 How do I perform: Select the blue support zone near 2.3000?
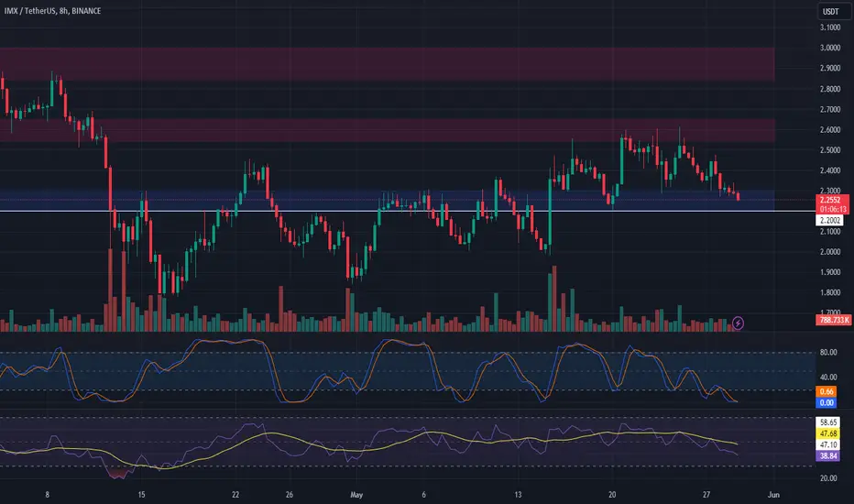[x=388, y=200]
